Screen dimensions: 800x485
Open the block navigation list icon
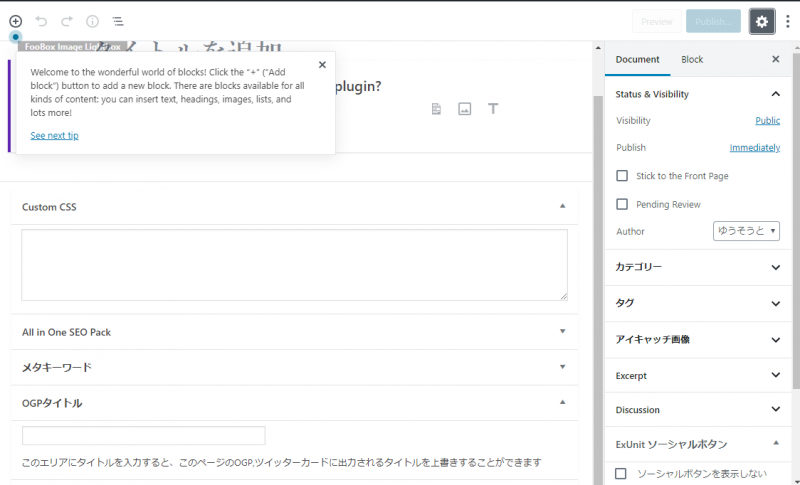click(118, 20)
